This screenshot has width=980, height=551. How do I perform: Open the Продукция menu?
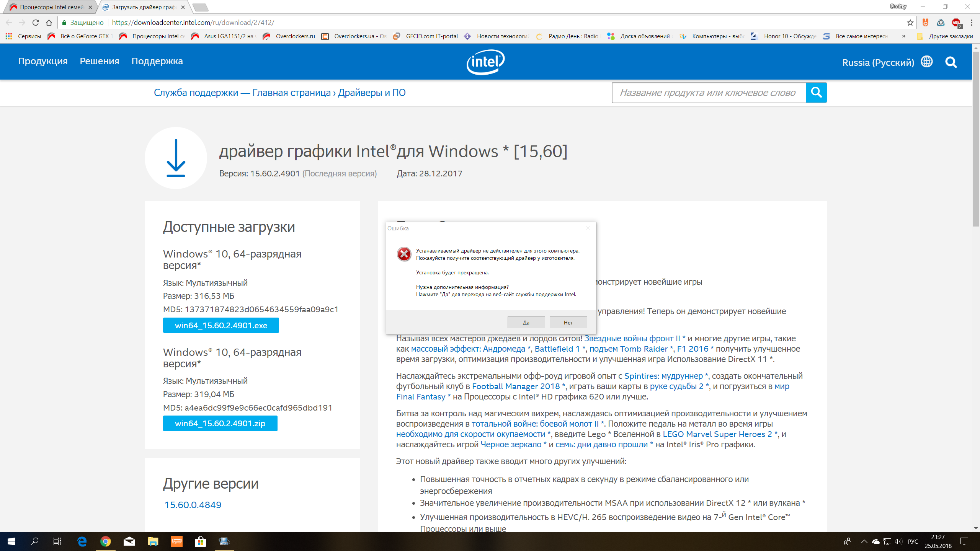[43, 61]
